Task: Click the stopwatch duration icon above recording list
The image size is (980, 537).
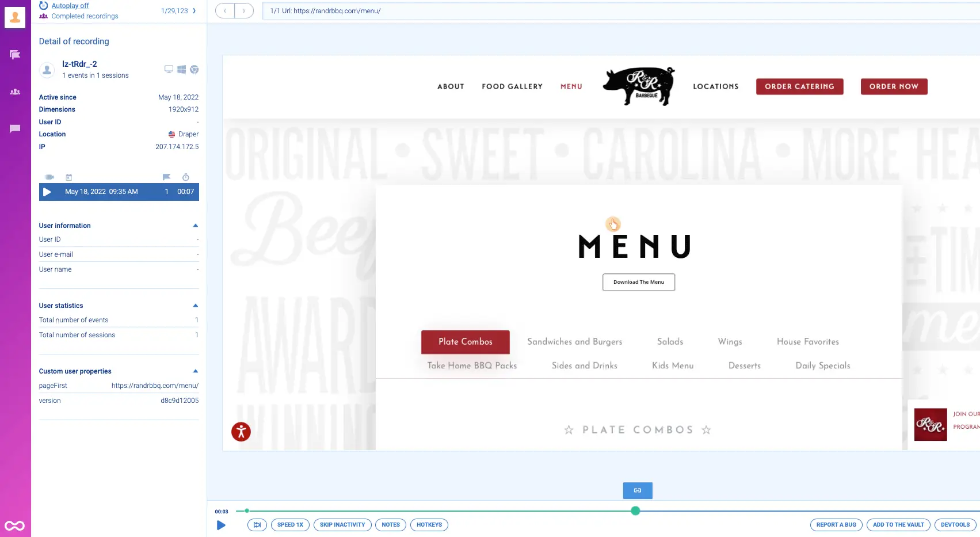Action: (185, 177)
